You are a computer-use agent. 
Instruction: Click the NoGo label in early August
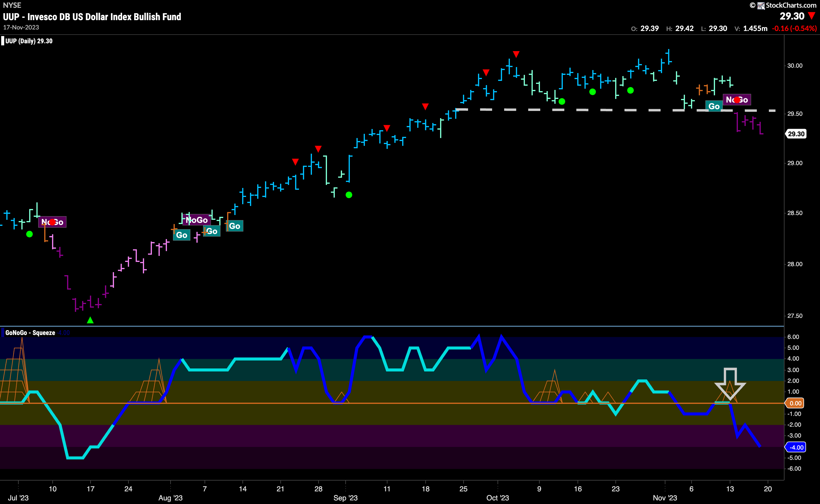tap(197, 220)
